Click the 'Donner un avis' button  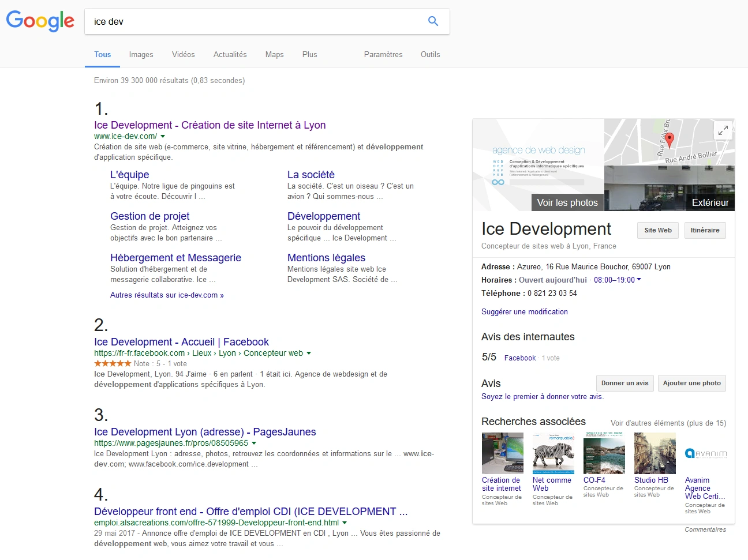tap(625, 383)
